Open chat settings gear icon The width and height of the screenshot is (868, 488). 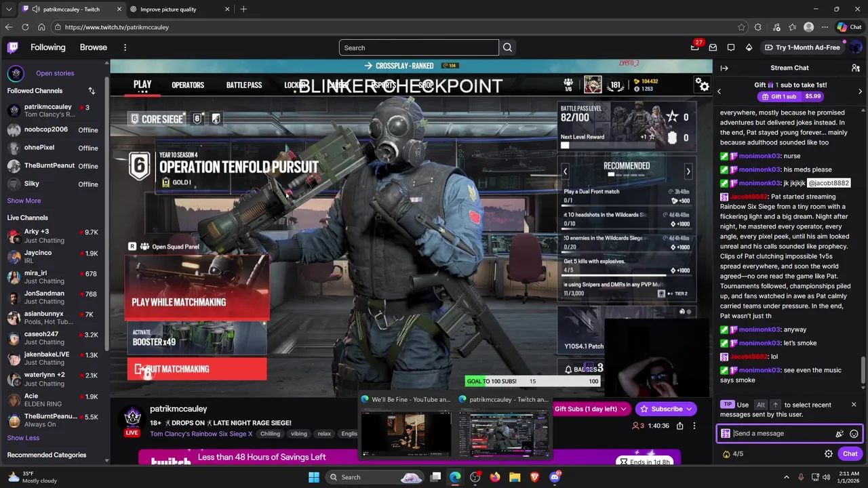pos(829,454)
